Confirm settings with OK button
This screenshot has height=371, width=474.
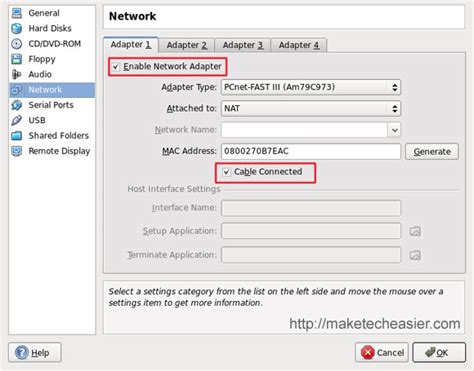(439, 352)
